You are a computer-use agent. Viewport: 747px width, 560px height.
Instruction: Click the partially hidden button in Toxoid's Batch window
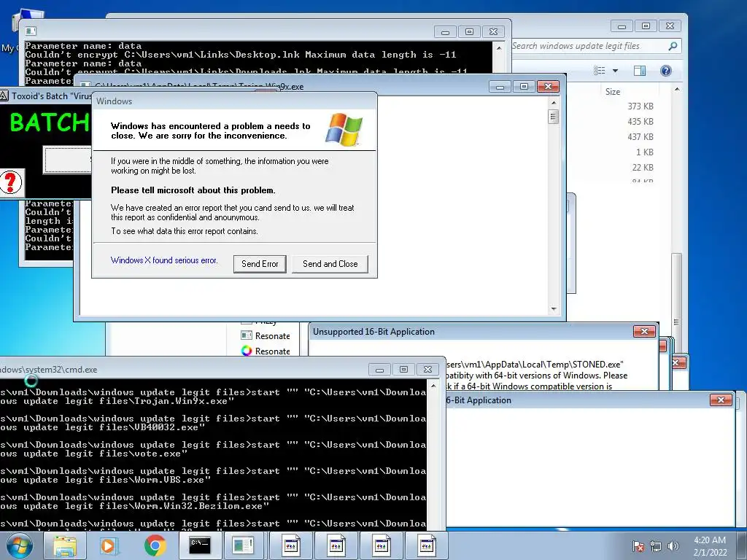(67, 160)
